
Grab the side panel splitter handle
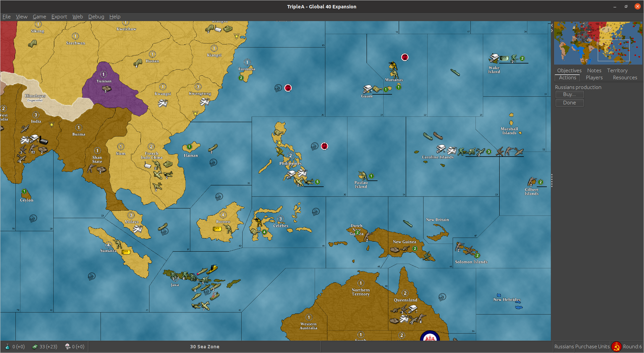[552, 181]
